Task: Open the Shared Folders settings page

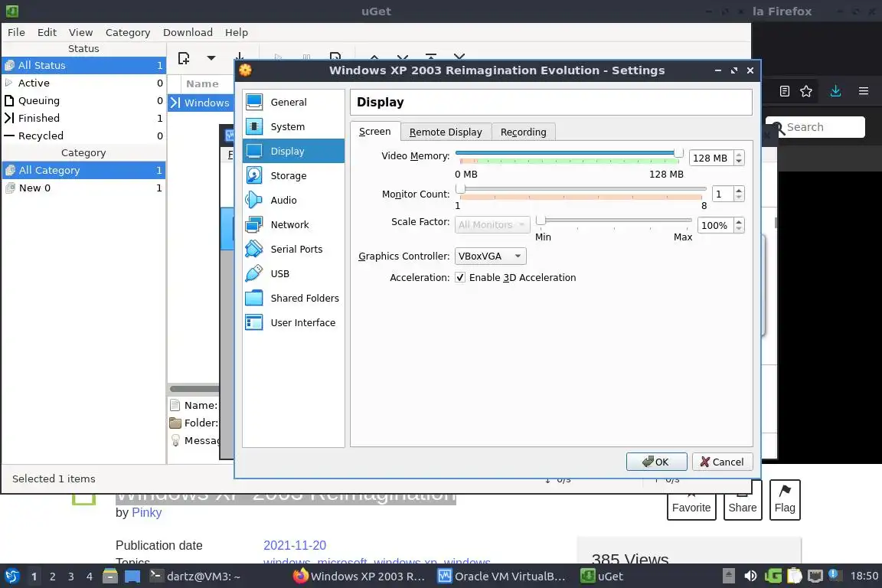Action: (x=293, y=298)
